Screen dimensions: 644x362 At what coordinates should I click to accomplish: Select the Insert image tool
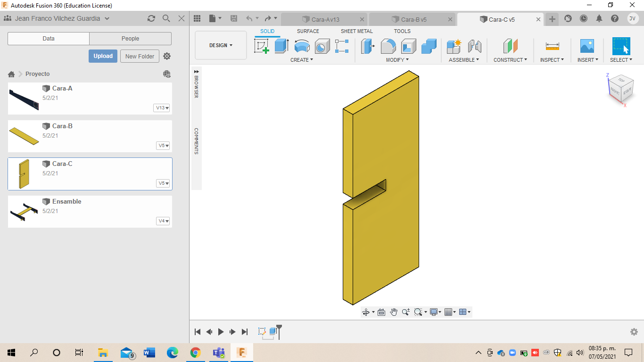[587, 46]
